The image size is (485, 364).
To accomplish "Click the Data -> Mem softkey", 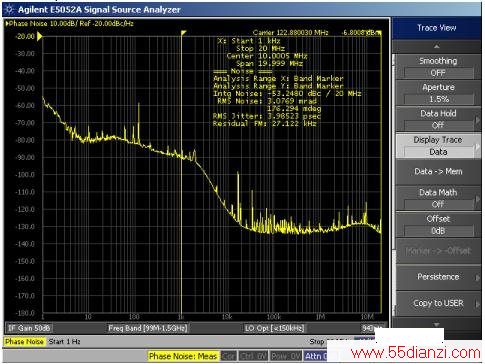I will (438, 172).
